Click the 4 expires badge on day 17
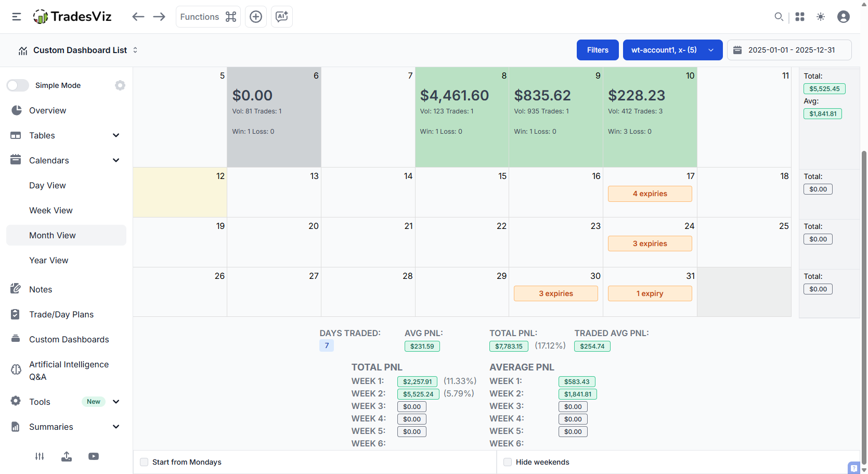 click(650, 194)
